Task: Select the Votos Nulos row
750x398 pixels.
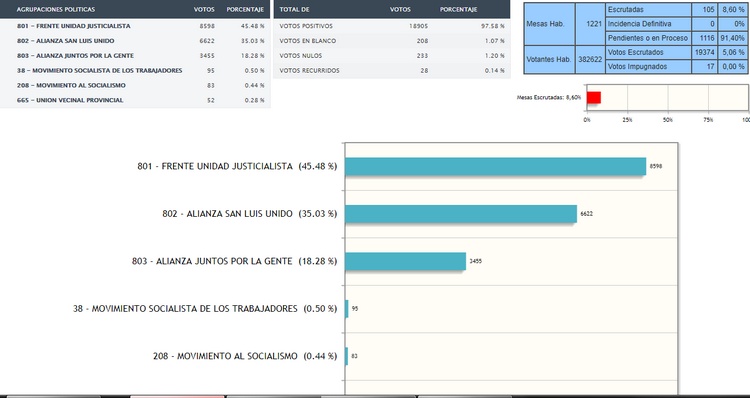Action: (x=392, y=55)
